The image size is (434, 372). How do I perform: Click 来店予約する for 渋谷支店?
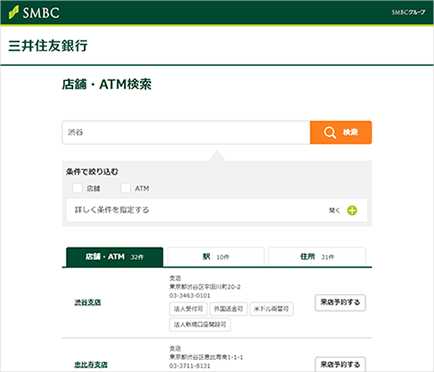pyautogui.click(x=340, y=302)
